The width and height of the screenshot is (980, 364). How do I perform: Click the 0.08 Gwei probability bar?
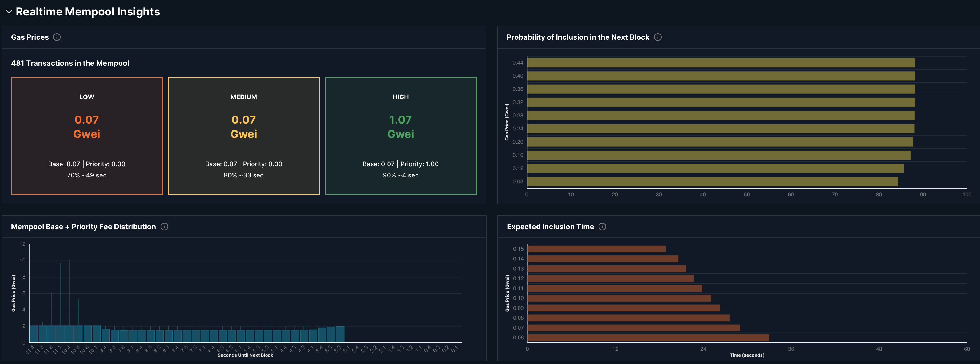712,181
